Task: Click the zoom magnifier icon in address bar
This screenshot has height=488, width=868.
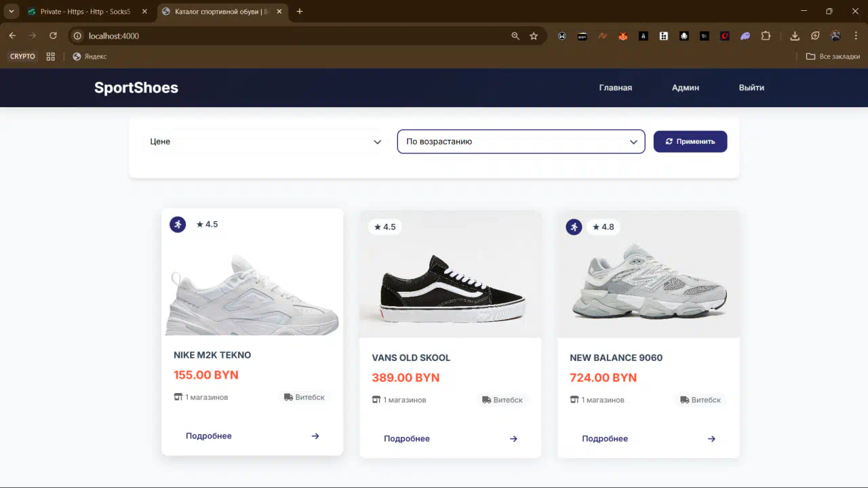Action: [515, 36]
